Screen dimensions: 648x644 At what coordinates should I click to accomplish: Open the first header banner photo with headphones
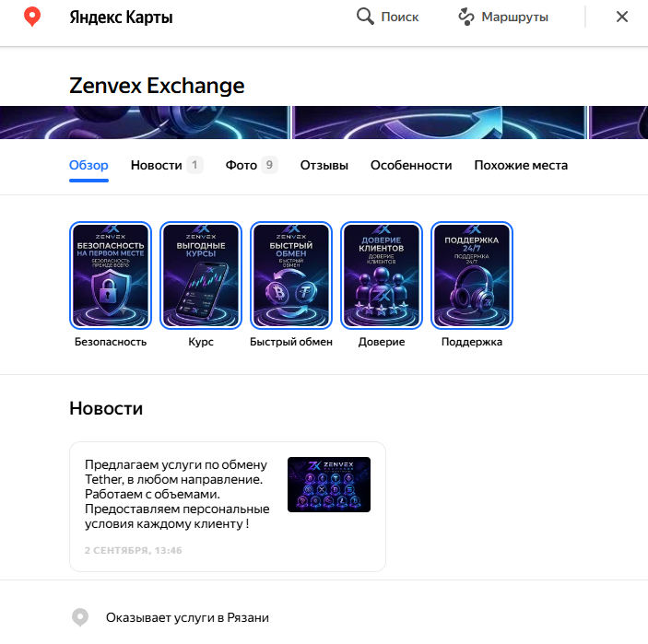145,123
